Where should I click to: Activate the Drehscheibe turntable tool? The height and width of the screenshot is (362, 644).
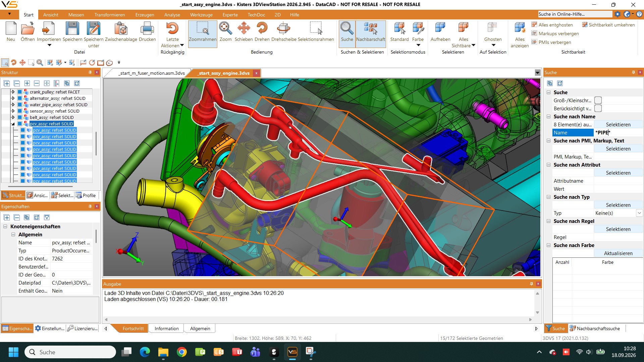tap(284, 28)
